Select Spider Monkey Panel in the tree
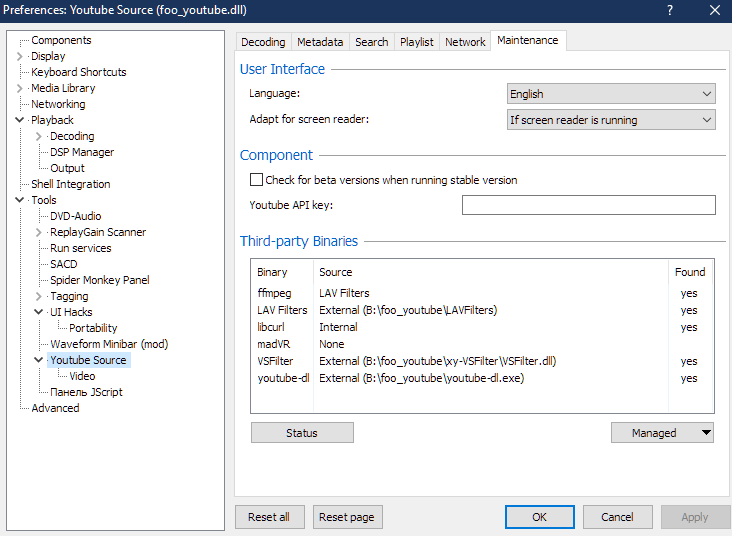Viewport: 732px width, 536px height. 100,280
